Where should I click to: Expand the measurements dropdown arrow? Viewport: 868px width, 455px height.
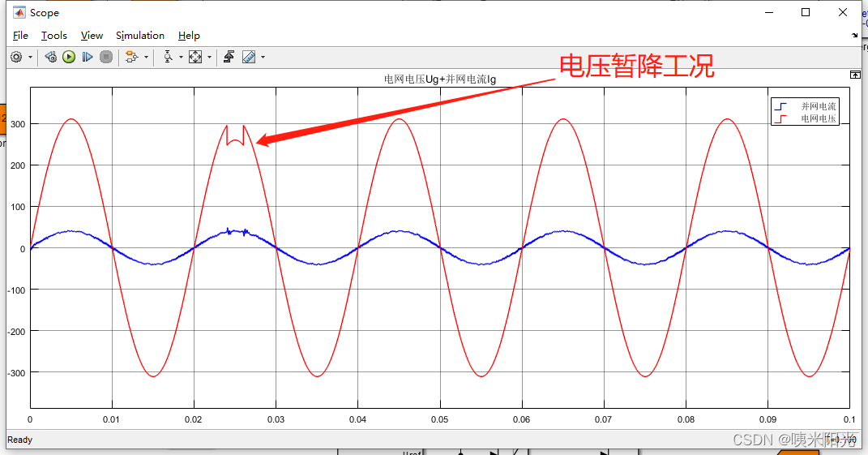coord(263,57)
